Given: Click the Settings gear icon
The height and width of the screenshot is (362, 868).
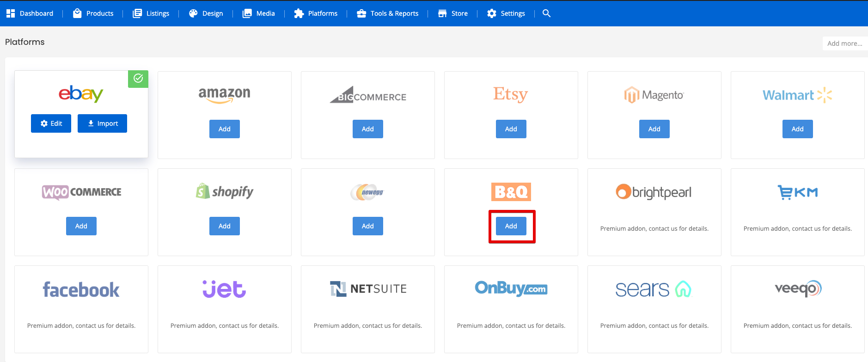Looking at the screenshot, I should [x=492, y=13].
